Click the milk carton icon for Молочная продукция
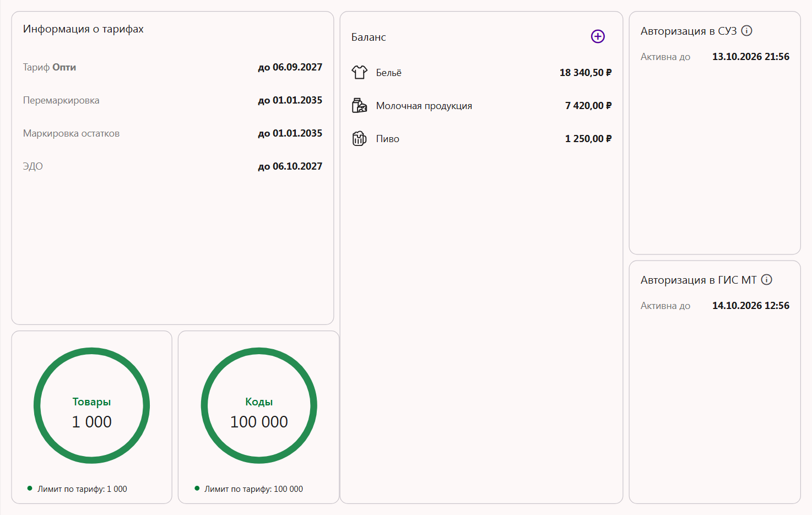812x515 pixels. 359,105
